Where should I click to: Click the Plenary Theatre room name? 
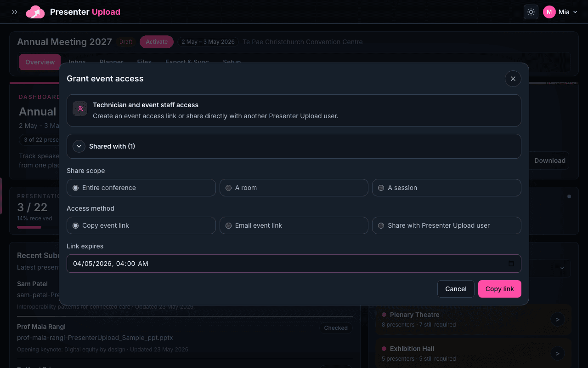(x=414, y=315)
